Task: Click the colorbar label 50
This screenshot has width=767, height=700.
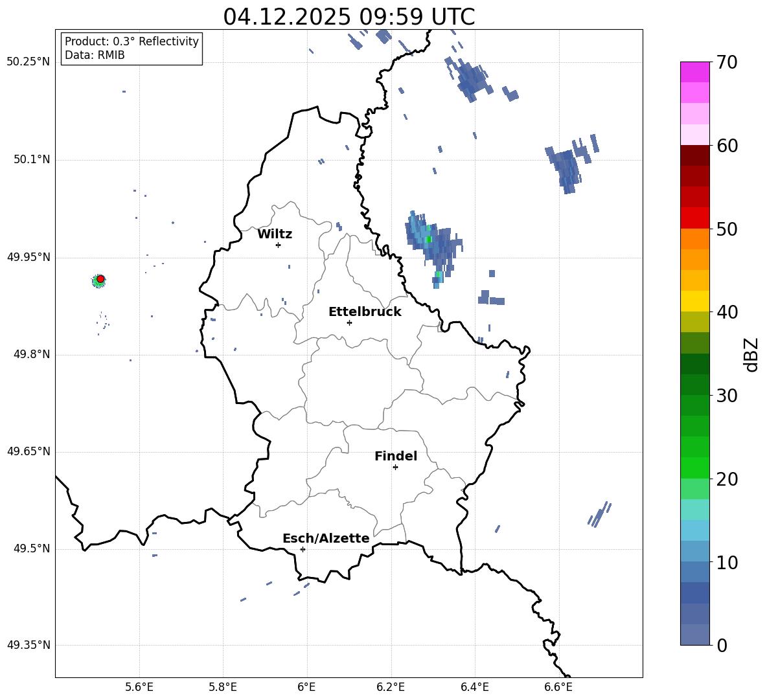Action: tap(727, 229)
